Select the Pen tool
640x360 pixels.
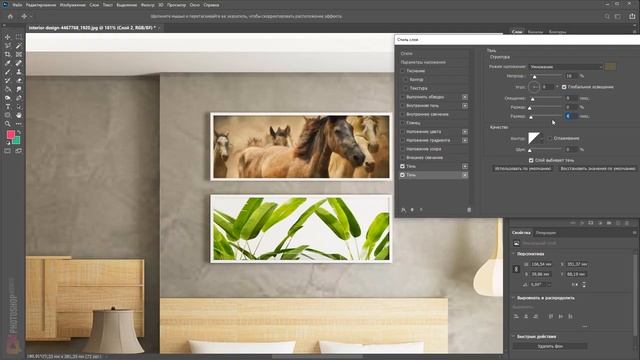pyautogui.click(x=19, y=98)
